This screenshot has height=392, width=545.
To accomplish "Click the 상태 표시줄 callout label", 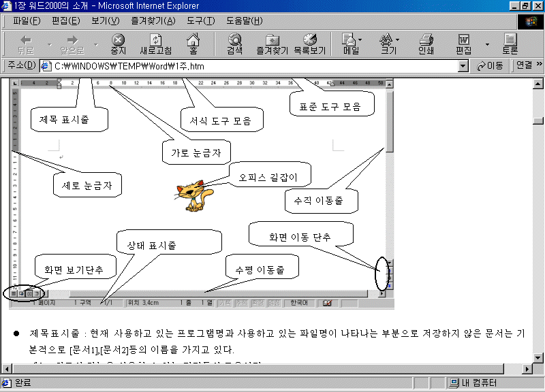I will (x=152, y=246).
